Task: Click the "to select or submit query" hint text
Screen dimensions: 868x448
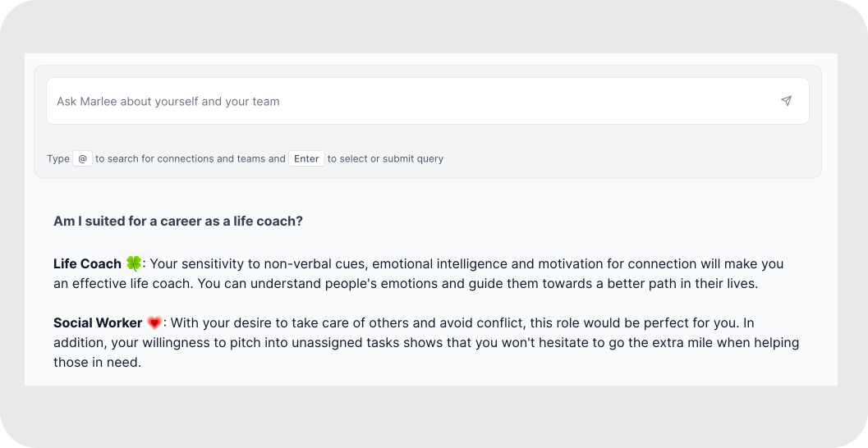Action: 385,158
